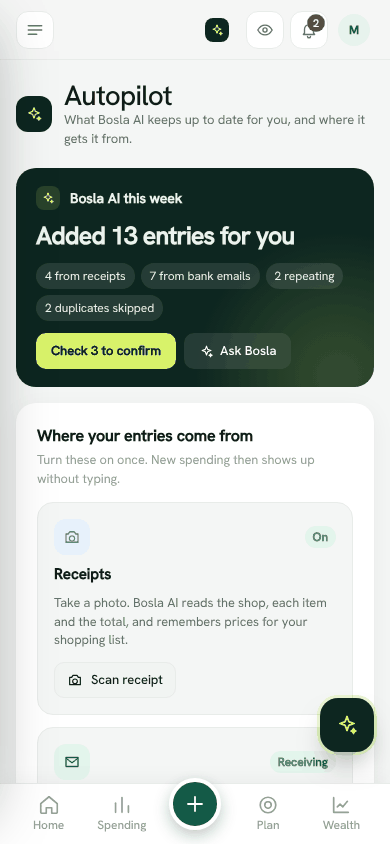Tap the 2 repeating chip
This screenshot has height=844, width=390.
pyautogui.click(x=304, y=276)
